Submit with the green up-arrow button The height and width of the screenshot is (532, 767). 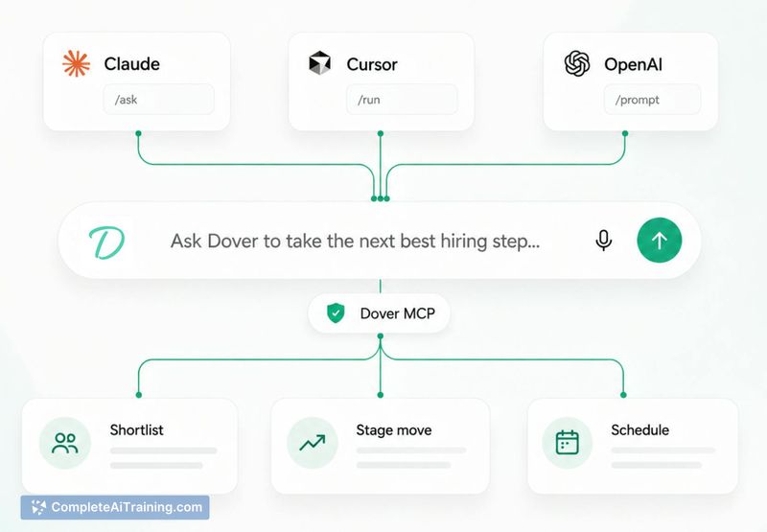coord(660,240)
